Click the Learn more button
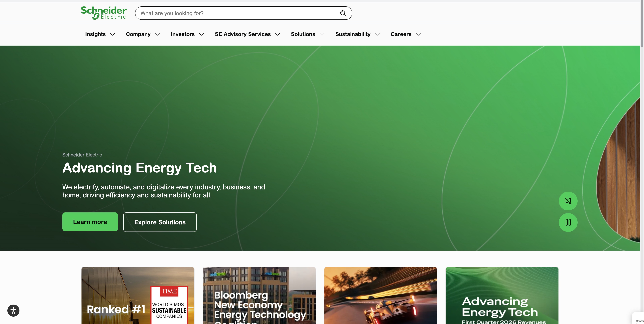 (x=90, y=222)
